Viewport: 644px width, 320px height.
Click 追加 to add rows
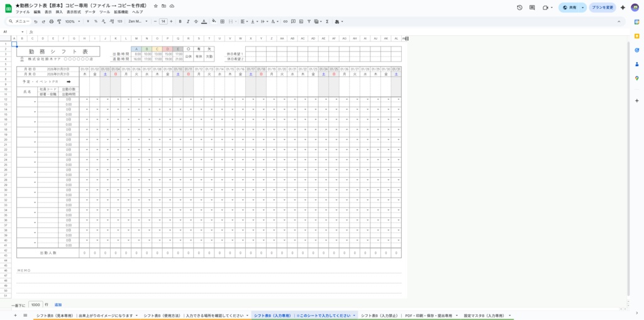point(58,305)
